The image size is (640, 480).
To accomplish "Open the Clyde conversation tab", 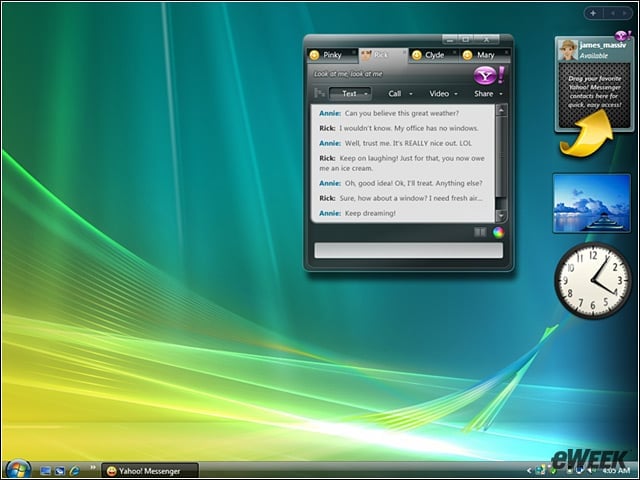I will coord(433,55).
